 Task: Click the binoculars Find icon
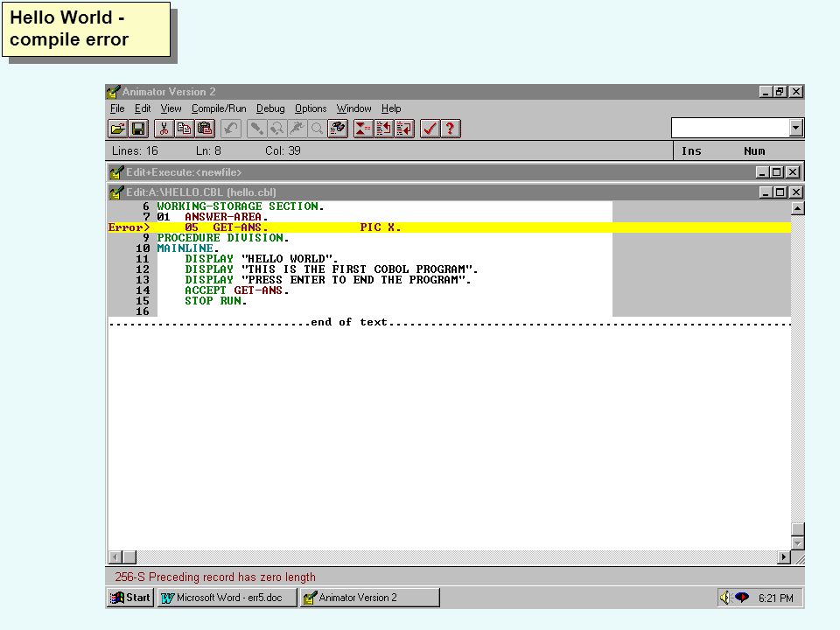pyautogui.click(x=338, y=129)
